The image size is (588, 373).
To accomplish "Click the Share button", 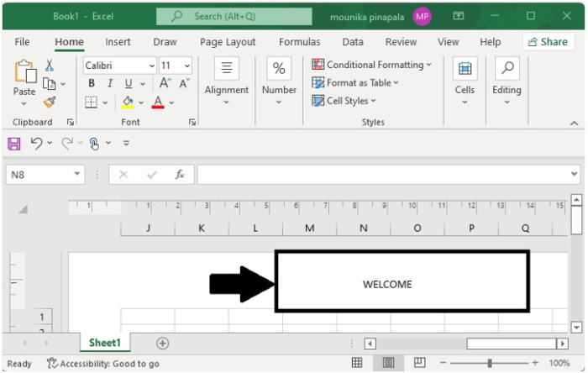I will coord(548,42).
